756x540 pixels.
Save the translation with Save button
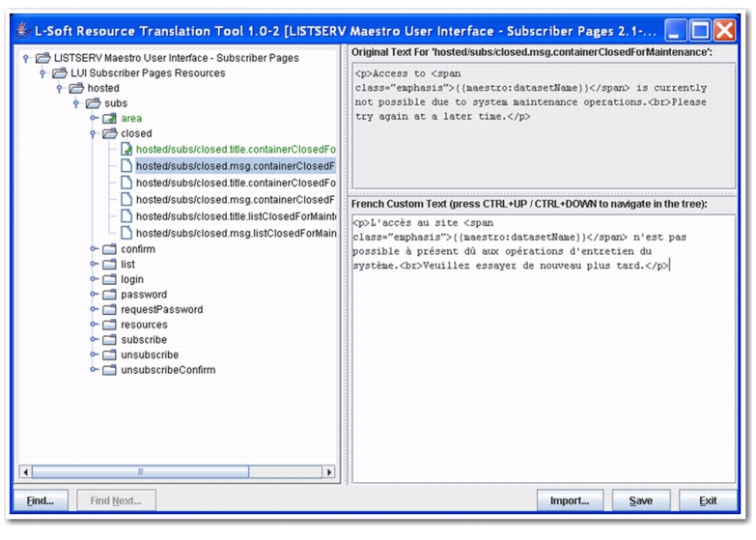(x=641, y=500)
